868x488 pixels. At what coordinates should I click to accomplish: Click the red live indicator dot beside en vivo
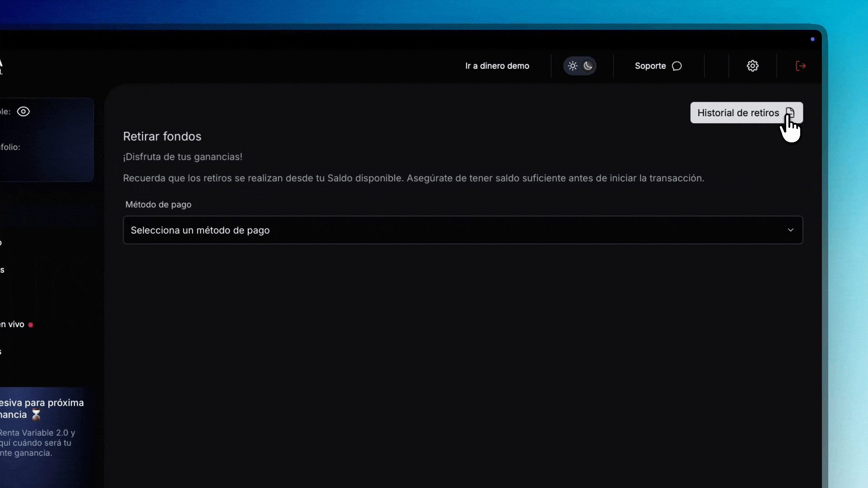pyautogui.click(x=30, y=324)
